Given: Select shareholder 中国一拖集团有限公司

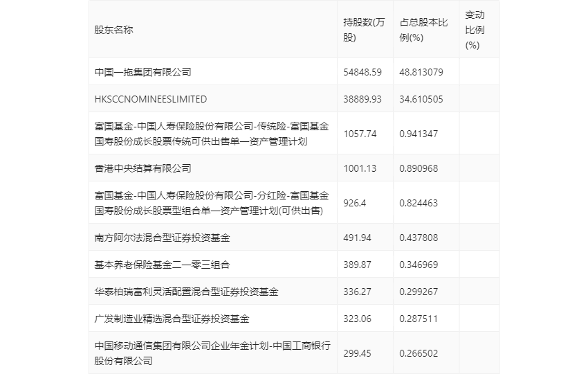Looking at the screenshot, I should click(143, 72).
